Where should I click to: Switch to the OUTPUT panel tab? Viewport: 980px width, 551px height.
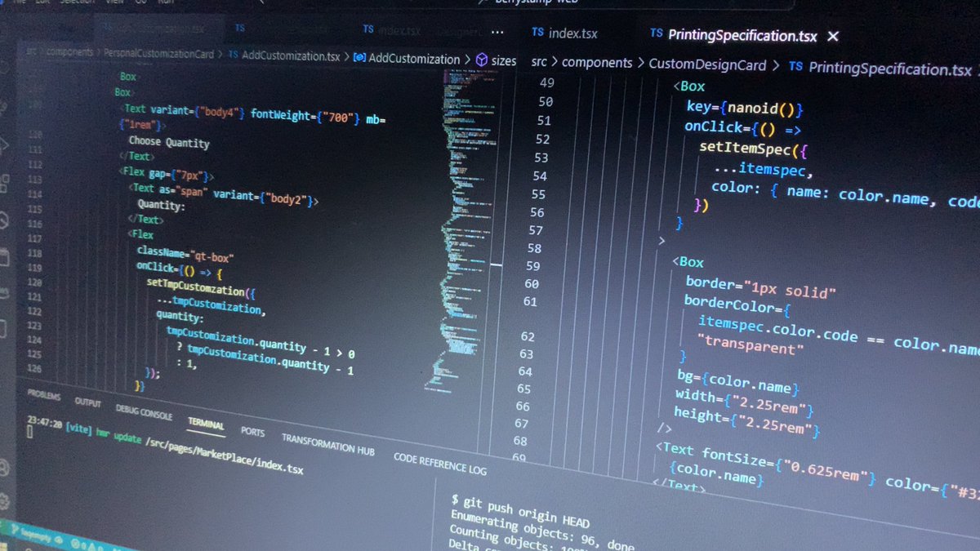coord(87,403)
